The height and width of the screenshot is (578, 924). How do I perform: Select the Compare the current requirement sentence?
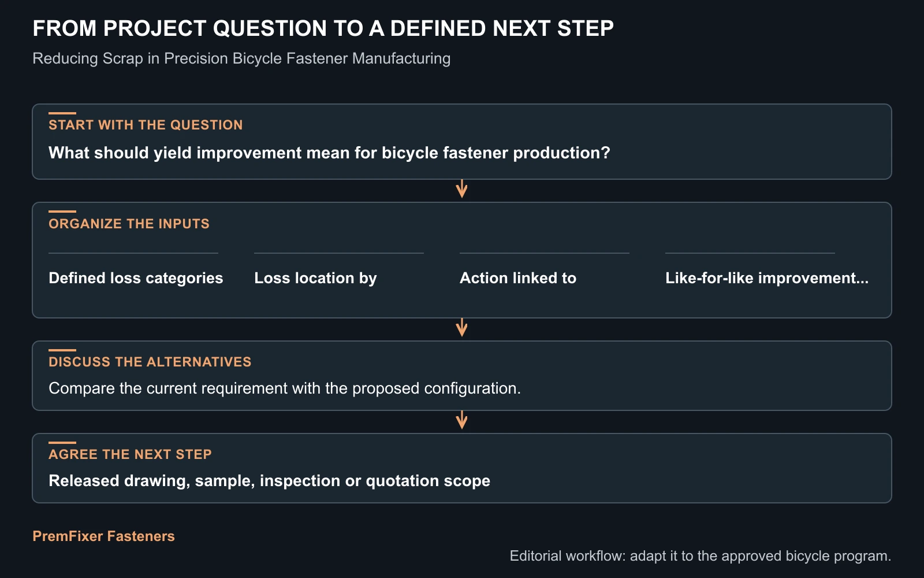[x=285, y=388]
